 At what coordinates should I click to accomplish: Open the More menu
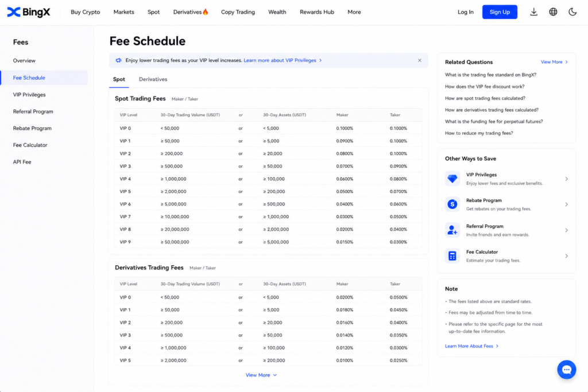pos(354,12)
